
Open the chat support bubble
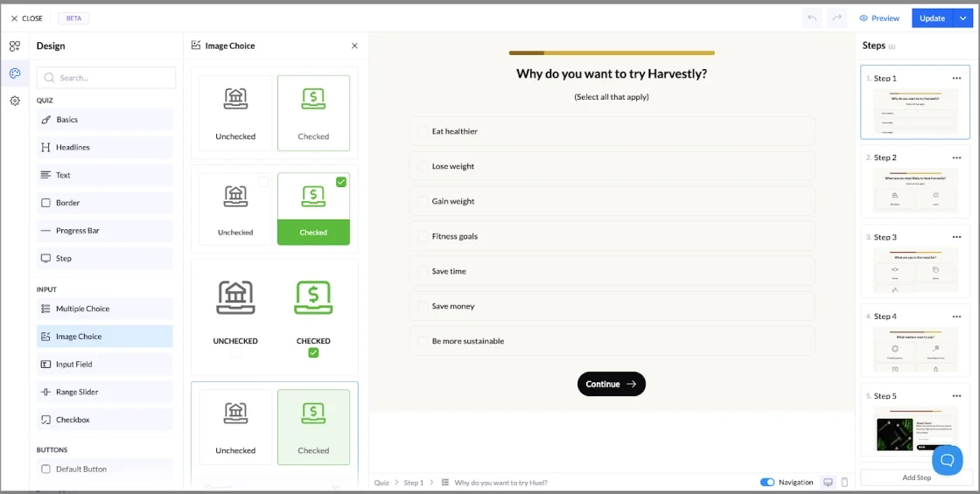(x=948, y=460)
